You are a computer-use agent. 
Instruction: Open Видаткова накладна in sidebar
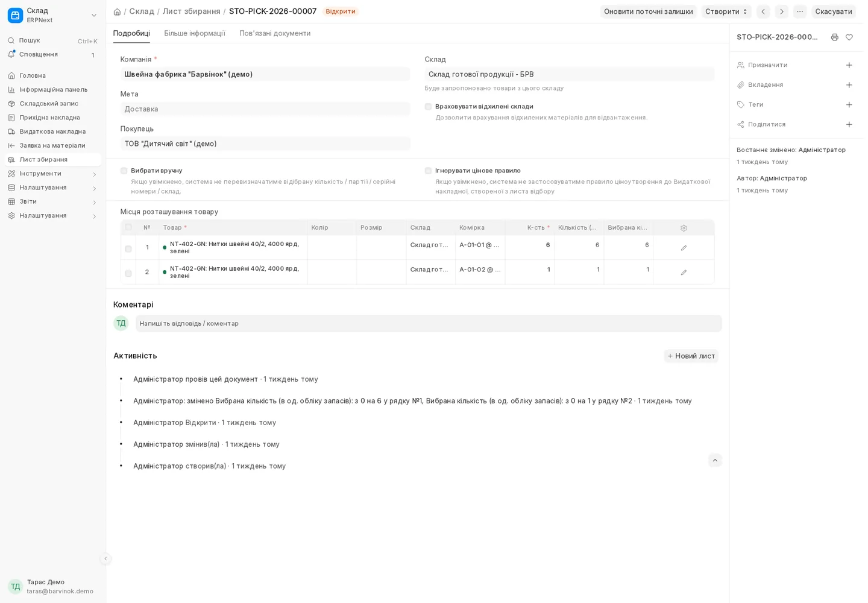coord(52,131)
